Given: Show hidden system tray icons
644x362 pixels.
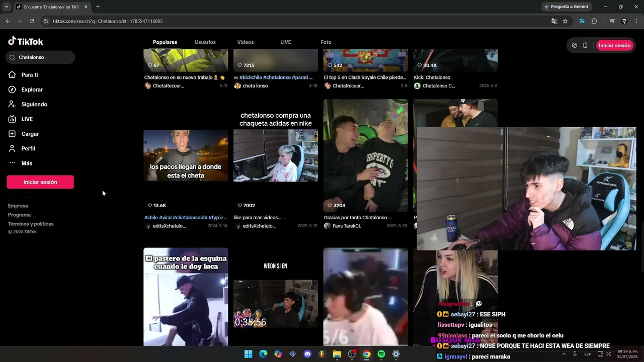Looking at the screenshot, I should pos(563,354).
